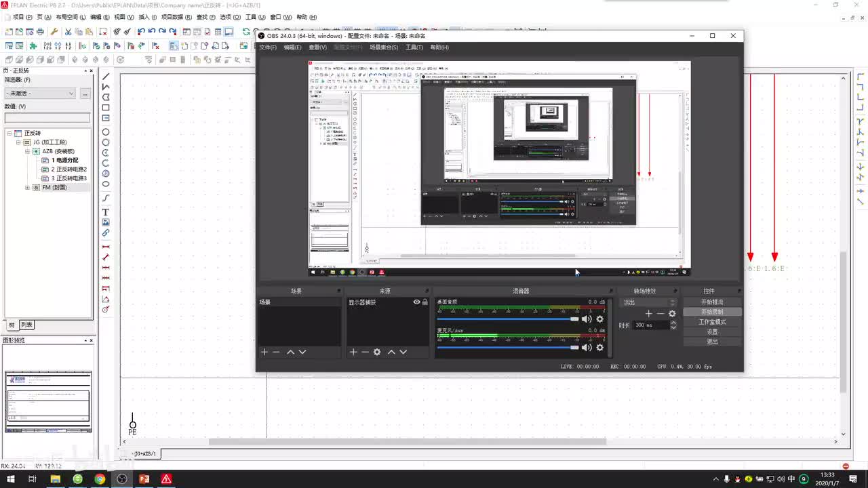Open the 工具(T) menu in OBS
868x488 pixels.
pyautogui.click(x=414, y=47)
